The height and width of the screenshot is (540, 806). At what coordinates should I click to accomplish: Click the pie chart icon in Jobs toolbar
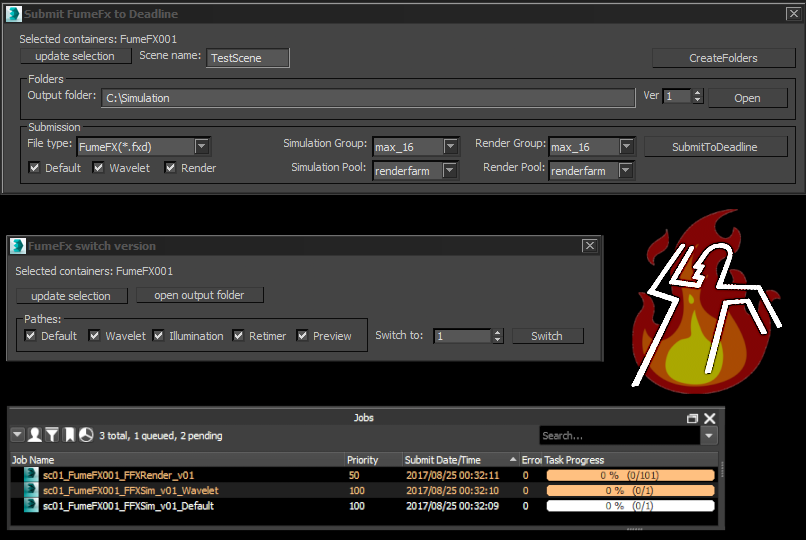[86, 435]
